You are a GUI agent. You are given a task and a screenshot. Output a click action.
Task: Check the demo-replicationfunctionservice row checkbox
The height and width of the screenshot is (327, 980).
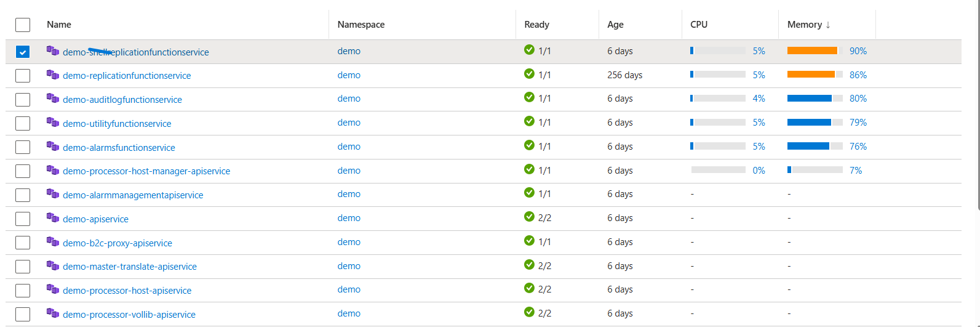point(23,76)
